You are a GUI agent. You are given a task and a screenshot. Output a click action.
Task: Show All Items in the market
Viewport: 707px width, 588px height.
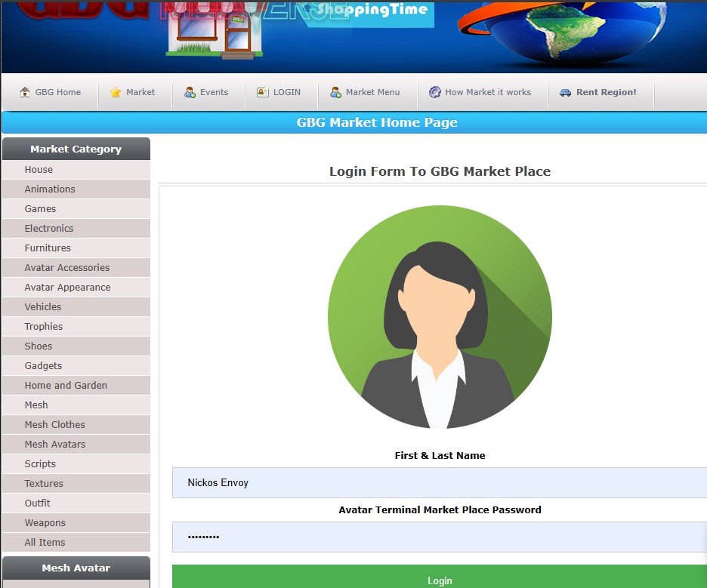[x=45, y=543]
